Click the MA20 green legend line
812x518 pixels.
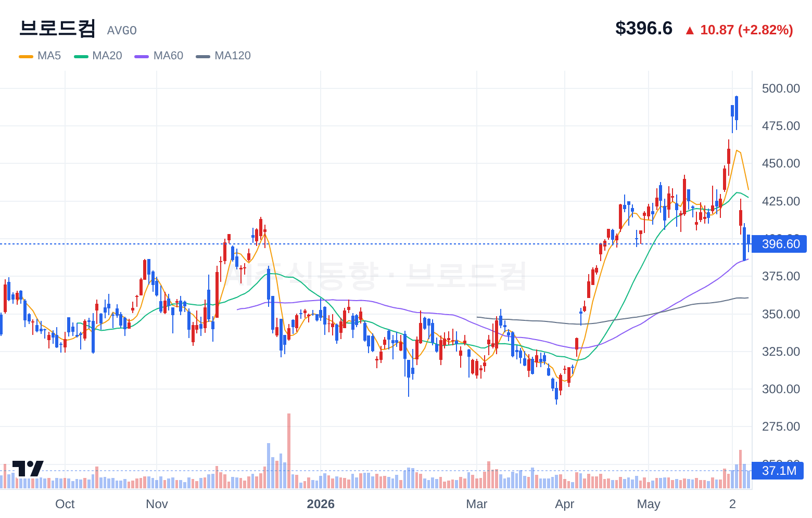click(81, 56)
